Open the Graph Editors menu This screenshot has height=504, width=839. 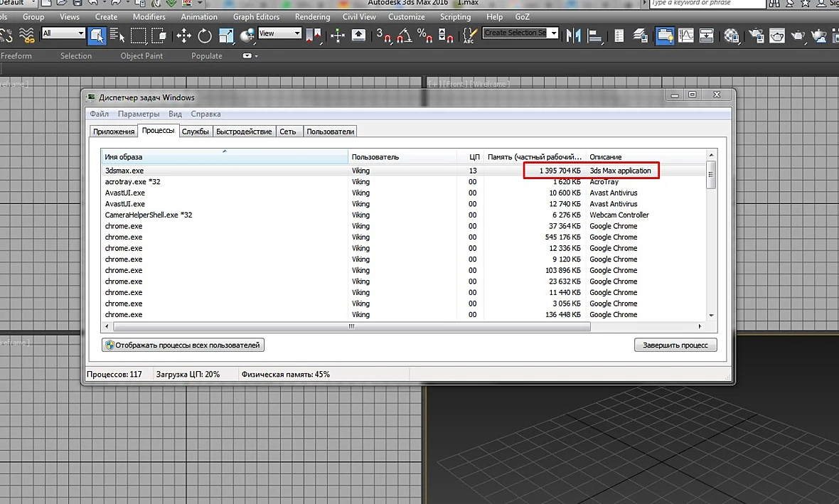(256, 16)
